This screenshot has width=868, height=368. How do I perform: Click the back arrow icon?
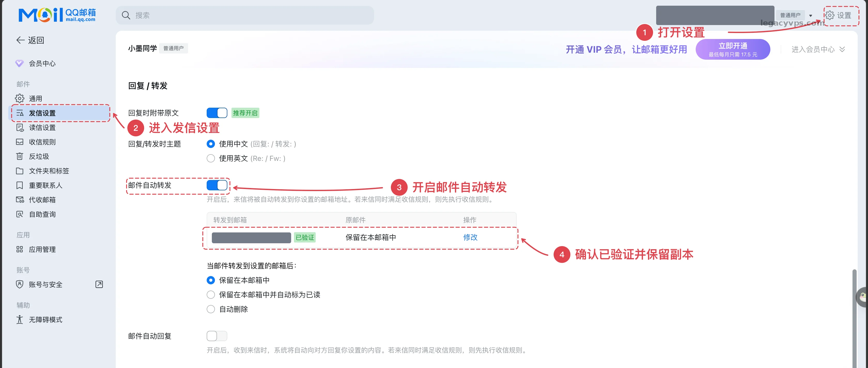click(20, 40)
